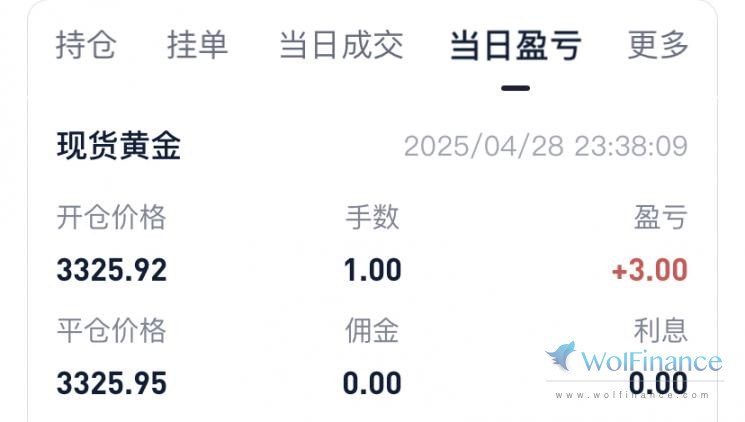745x422 pixels.
Task: Click the profit value +3.00
Action: pyautogui.click(x=649, y=270)
